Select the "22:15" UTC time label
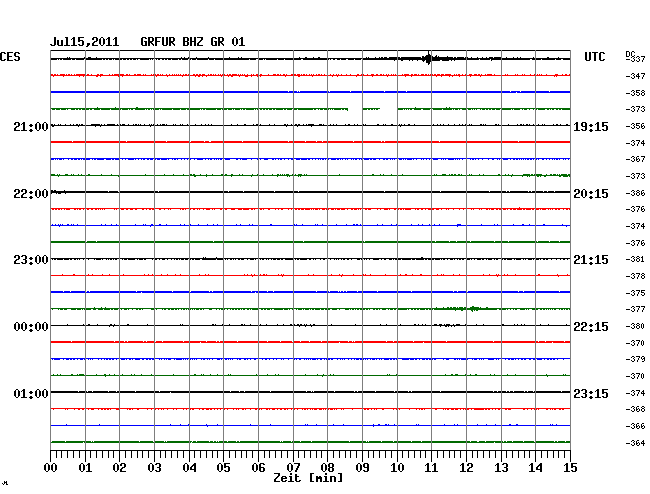 click(591, 327)
